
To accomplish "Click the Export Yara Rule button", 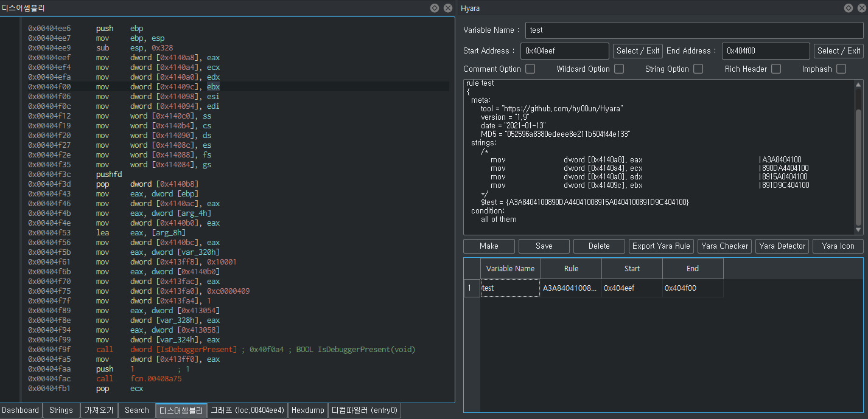I will pos(661,246).
